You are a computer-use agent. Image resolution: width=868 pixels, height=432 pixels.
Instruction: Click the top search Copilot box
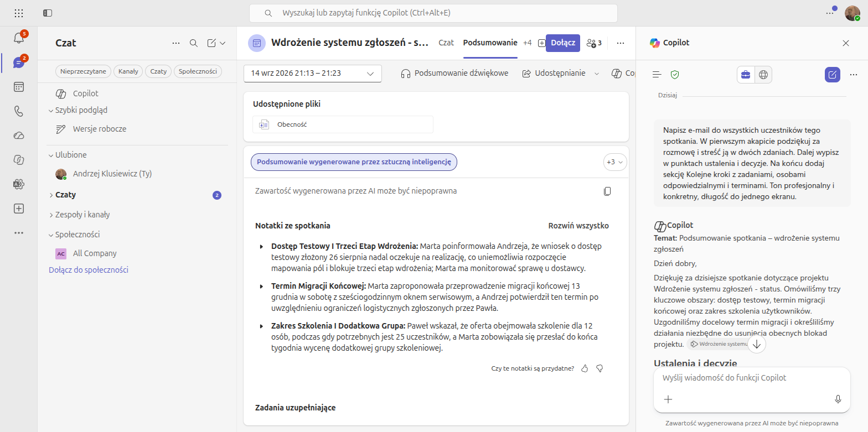point(433,13)
